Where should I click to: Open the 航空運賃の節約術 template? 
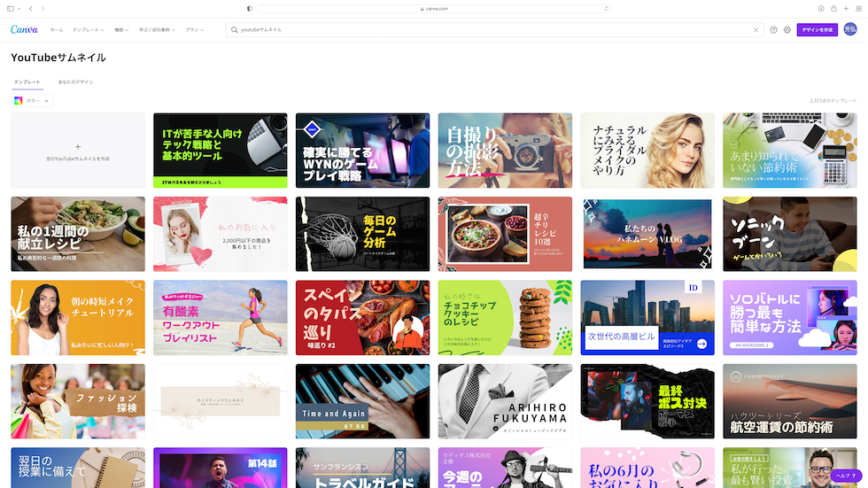point(790,401)
